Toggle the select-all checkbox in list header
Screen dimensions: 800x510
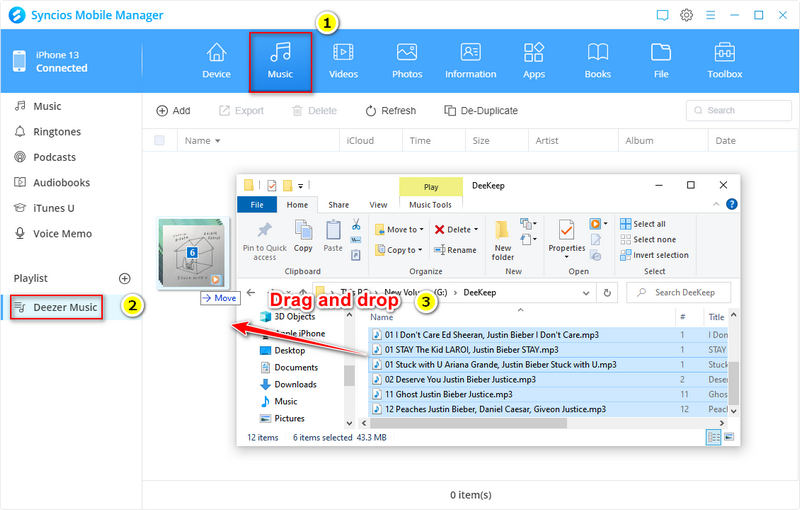159,140
